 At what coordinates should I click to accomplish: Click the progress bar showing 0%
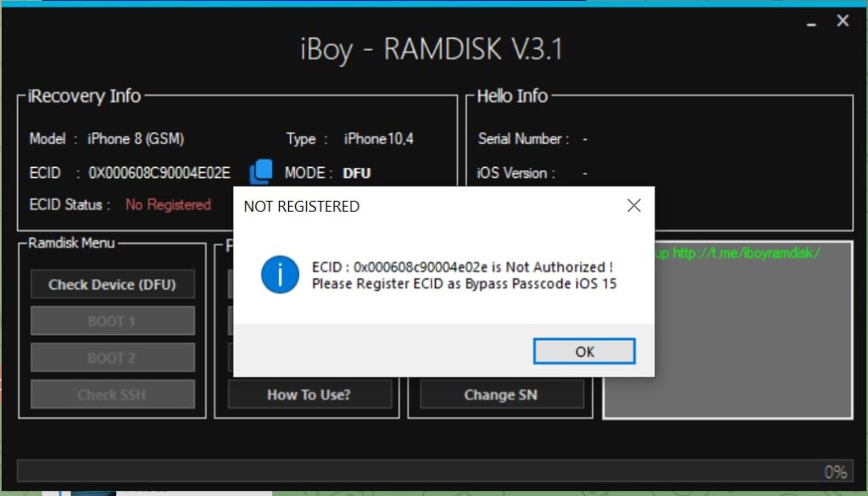[435, 471]
